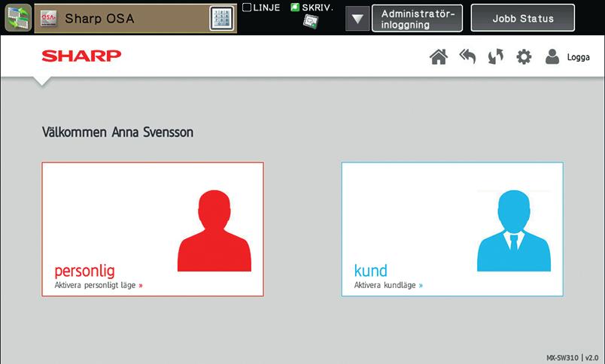Click the Välkommen Anna Svensson text
605x364 pixels.
coord(117,132)
